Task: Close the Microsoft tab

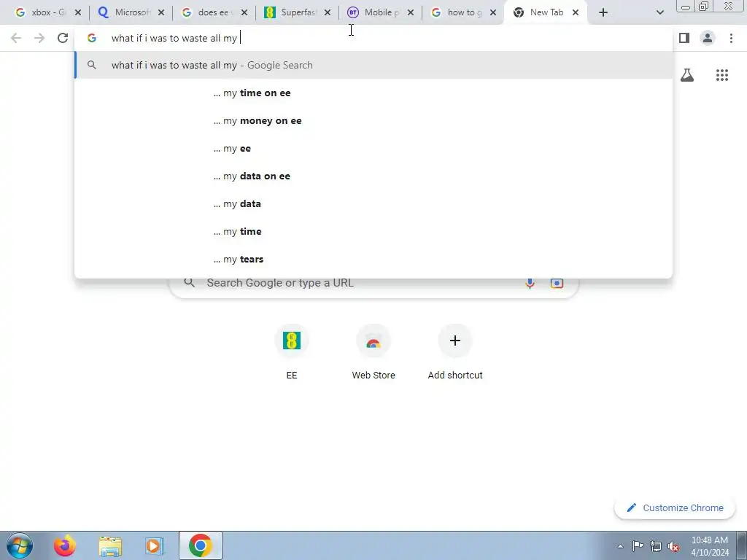Action: 161,13
